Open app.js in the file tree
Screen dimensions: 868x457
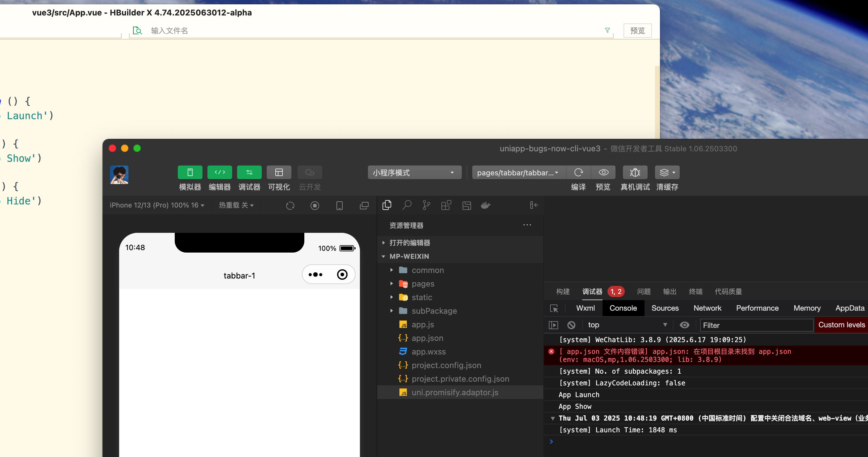tap(460, 324)
